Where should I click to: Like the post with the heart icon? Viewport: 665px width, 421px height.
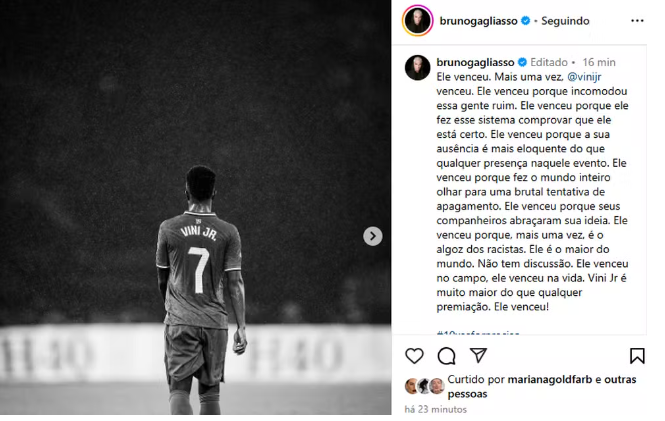pyautogui.click(x=414, y=356)
